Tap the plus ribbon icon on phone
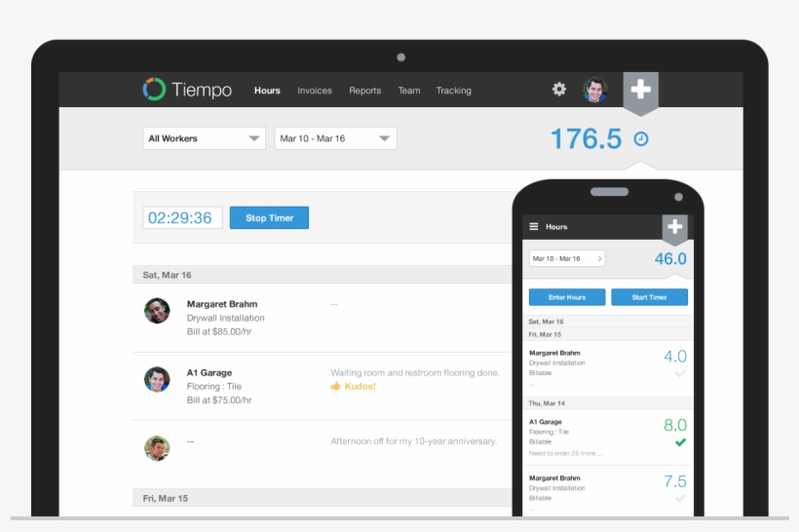The image size is (799, 532). pyautogui.click(x=674, y=228)
